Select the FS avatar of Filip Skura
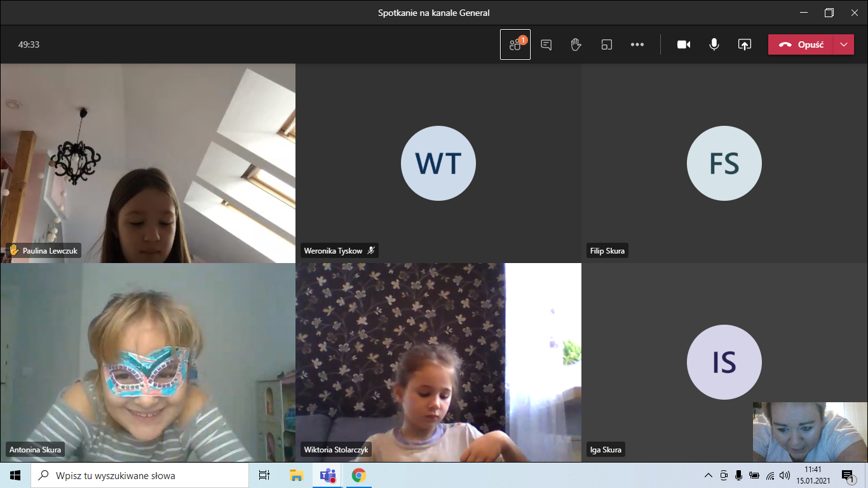This screenshot has width=868, height=488. click(724, 163)
